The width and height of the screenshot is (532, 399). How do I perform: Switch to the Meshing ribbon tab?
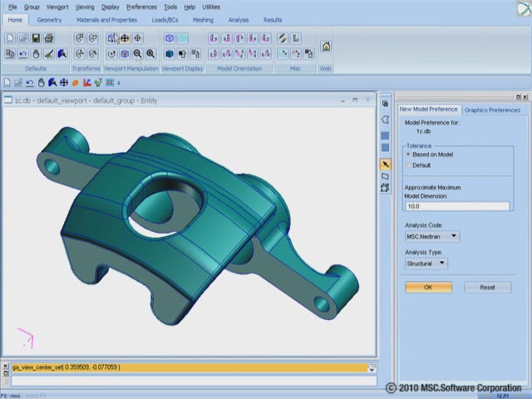pos(203,19)
